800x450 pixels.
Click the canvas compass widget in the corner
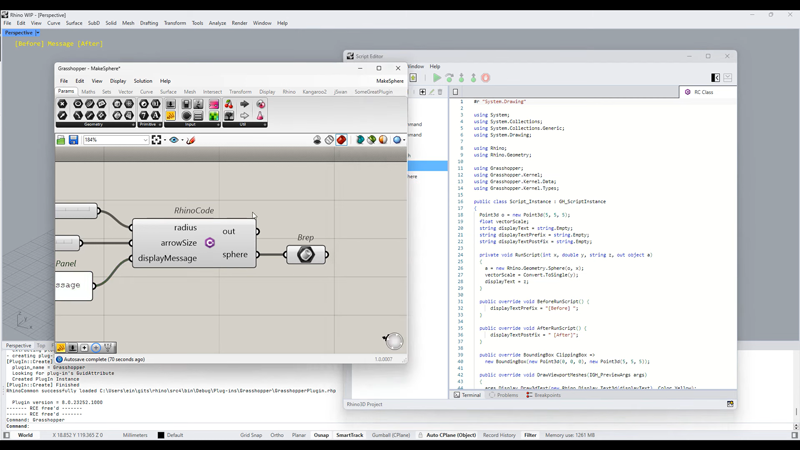pos(394,341)
